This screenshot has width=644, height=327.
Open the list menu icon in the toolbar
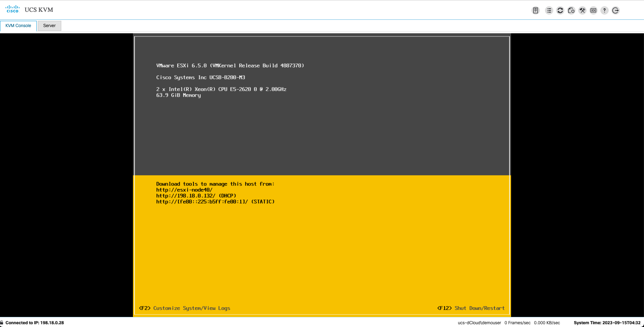click(549, 10)
